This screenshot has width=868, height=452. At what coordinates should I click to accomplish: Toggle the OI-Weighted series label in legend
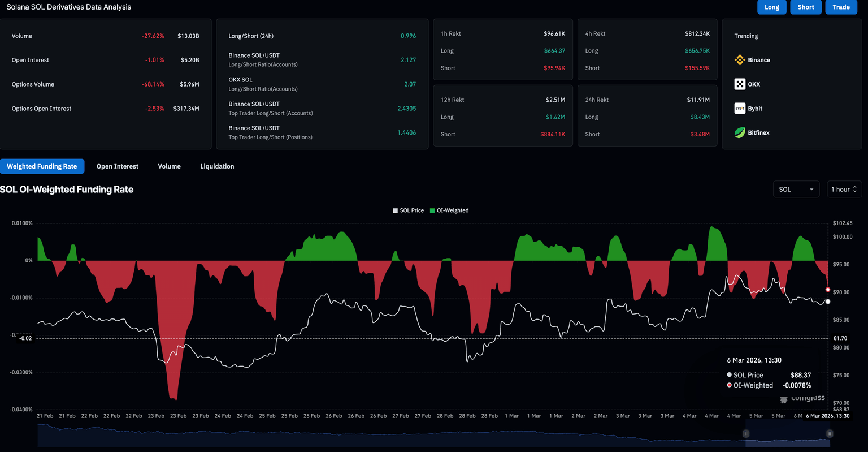453,210
